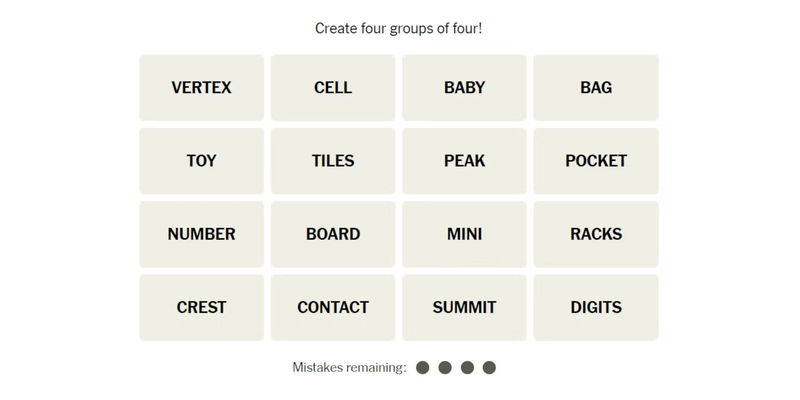Click the 'Mistakes remaining:' label
This screenshot has width=800, height=400.
point(349,368)
